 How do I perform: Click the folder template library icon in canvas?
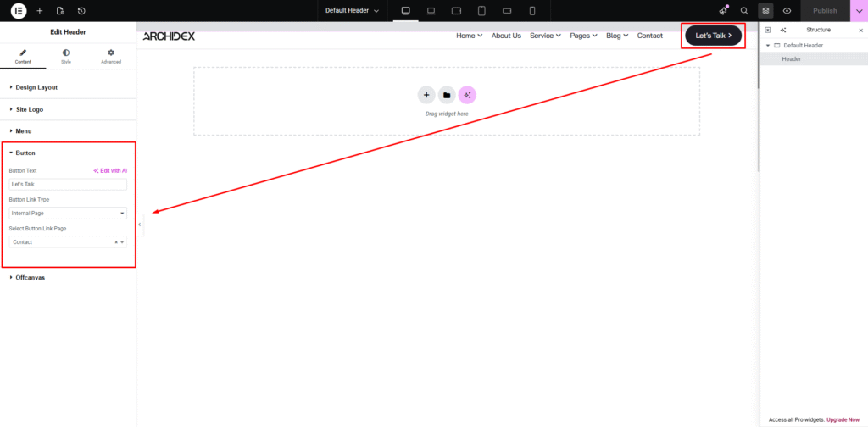[x=447, y=95]
